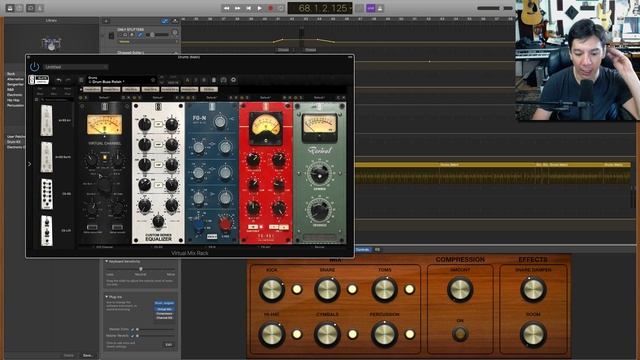
Task: Click the blue knob on FG-N module
Action: [198, 224]
